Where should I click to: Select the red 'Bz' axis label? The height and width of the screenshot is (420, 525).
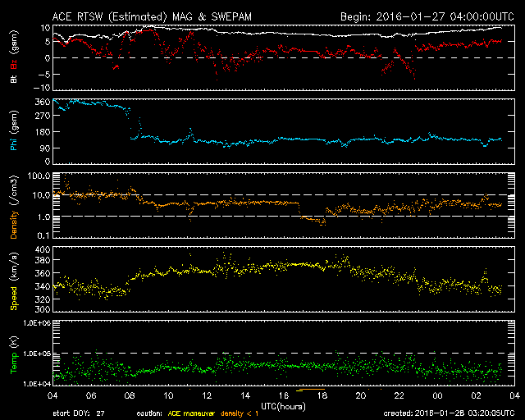[14, 65]
